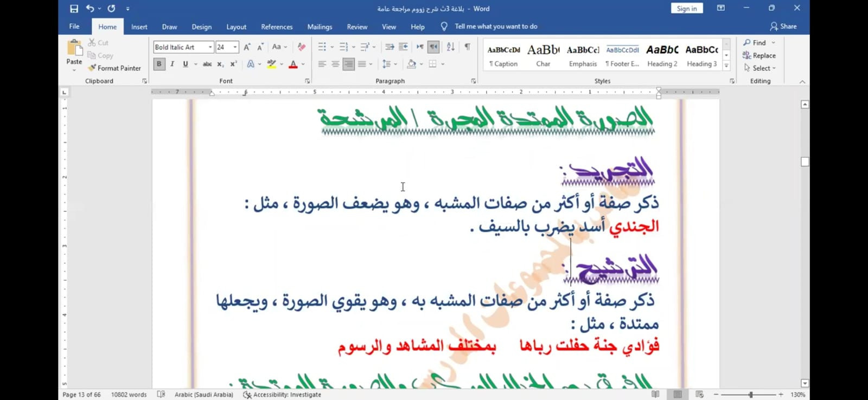
Task: Switch to the Insert tab
Action: (139, 27)
